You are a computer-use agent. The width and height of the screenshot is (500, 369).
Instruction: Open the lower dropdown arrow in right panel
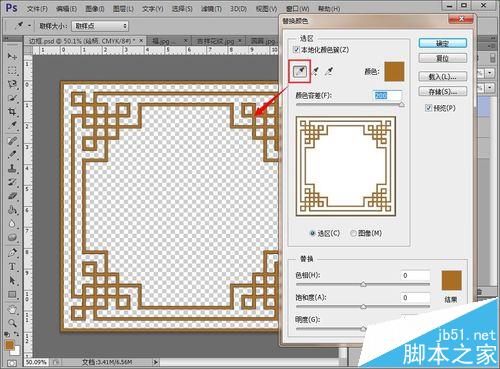point(489,87)
